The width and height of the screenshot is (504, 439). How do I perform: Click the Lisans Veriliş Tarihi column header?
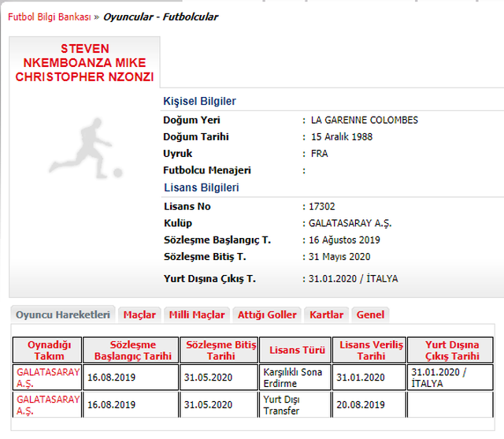click(369, 350)
